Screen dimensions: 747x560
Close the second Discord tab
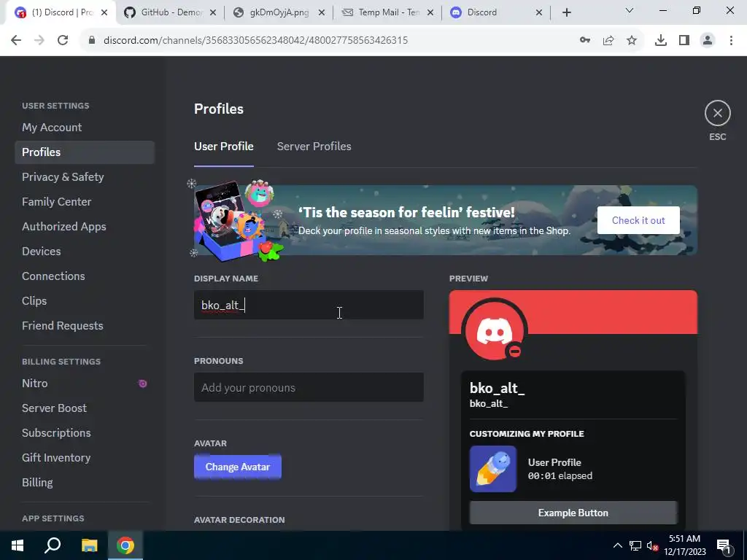pyautogui.click(x=539, y=12)
